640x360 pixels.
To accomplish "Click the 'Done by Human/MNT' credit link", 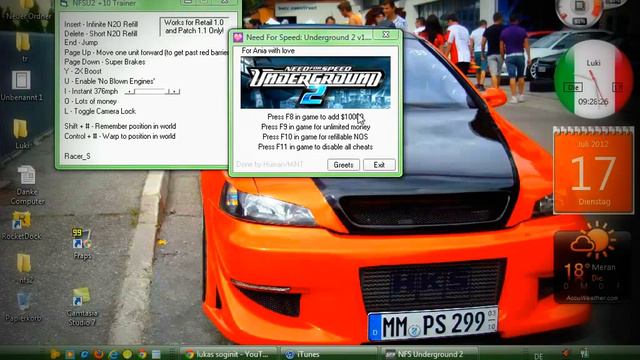I will coord(269,164).
